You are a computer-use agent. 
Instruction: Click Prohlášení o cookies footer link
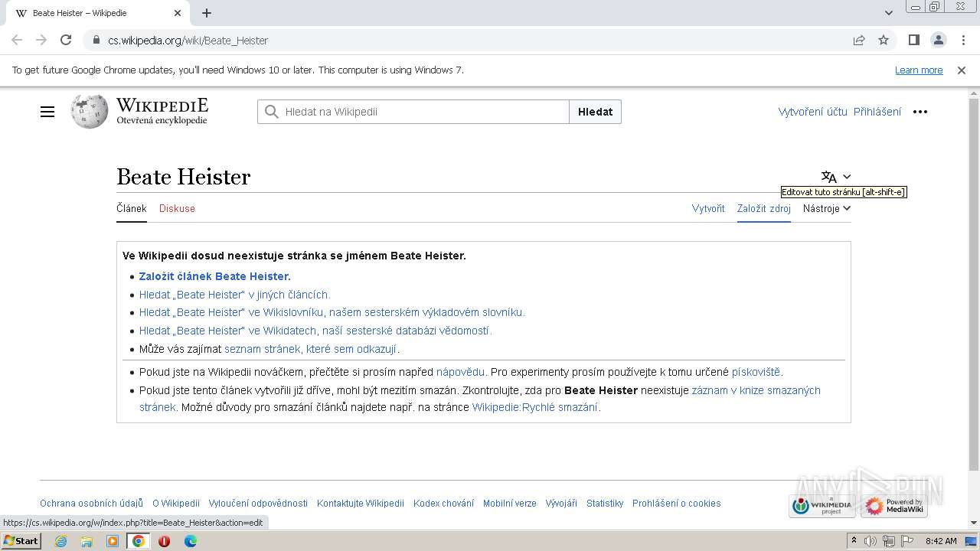677,503
